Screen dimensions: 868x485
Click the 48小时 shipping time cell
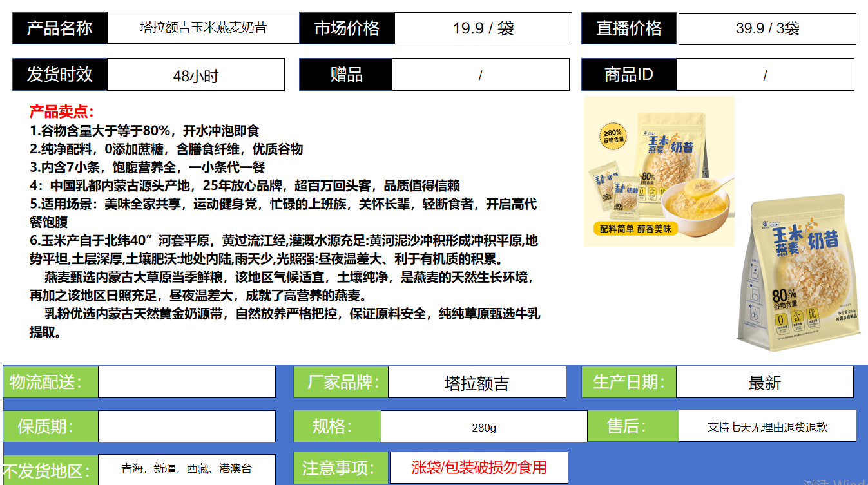point(195,75)
